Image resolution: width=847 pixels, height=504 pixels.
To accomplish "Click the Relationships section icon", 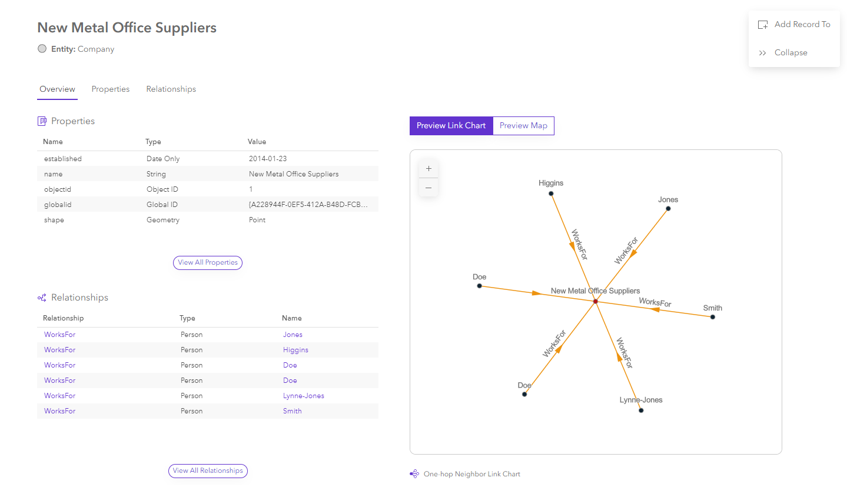I will (42, 297).
